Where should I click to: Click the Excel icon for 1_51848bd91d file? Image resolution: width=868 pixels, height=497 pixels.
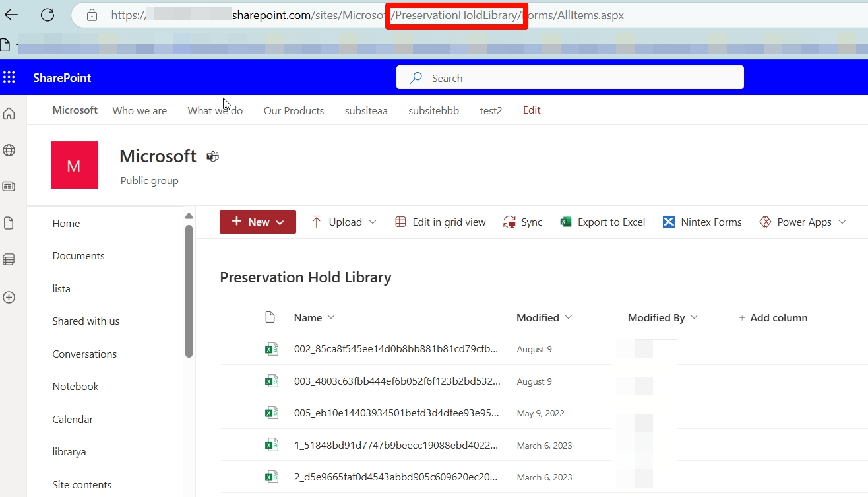click(271, 445)
